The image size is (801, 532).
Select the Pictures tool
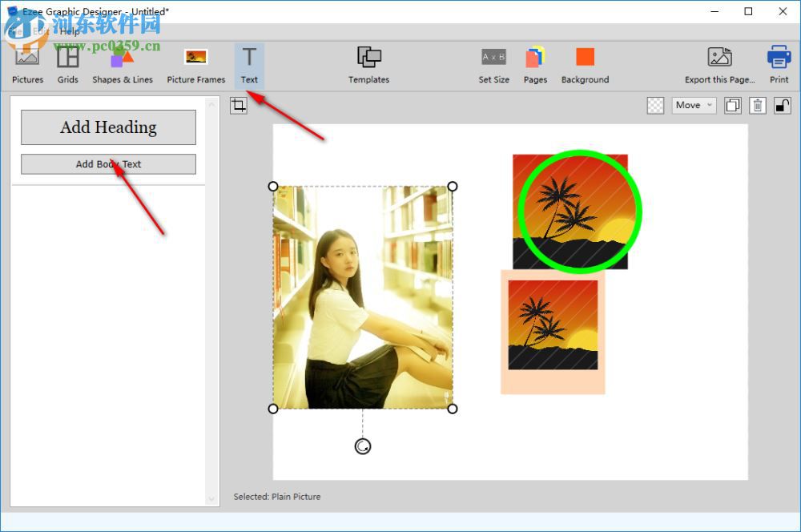[x=27, y=64]
